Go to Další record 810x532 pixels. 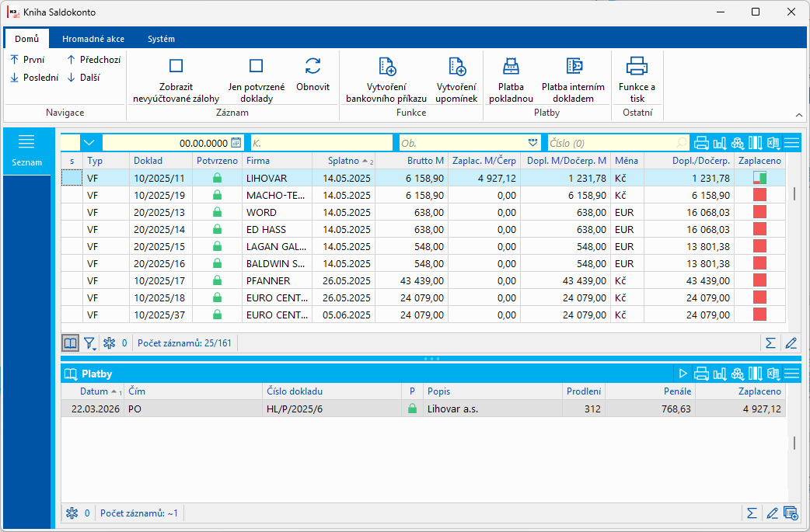(x=83, y=78)
